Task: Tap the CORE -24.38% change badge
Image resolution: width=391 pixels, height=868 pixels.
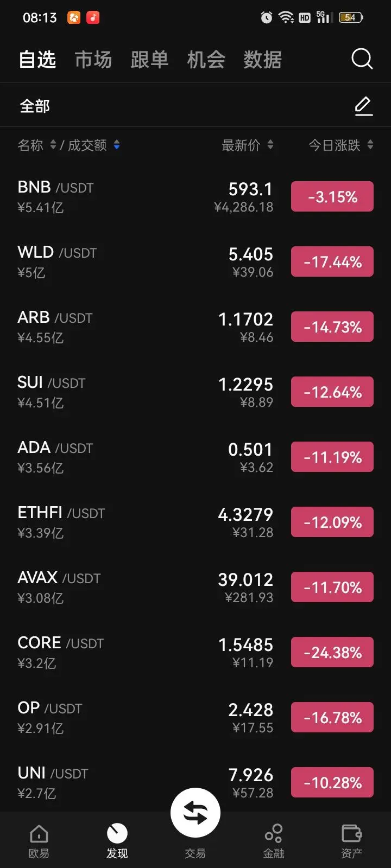Action: (x=332, y=652)
